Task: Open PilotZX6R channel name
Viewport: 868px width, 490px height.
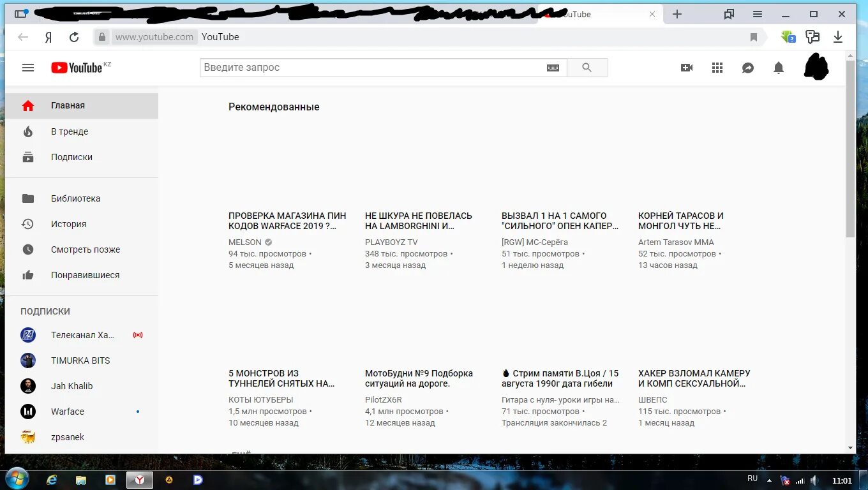Action: (x=384, y=400)
